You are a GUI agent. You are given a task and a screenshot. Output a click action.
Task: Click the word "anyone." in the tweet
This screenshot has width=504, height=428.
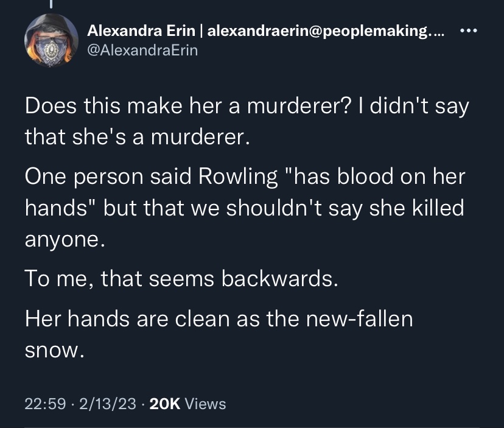tap(65, 239)
